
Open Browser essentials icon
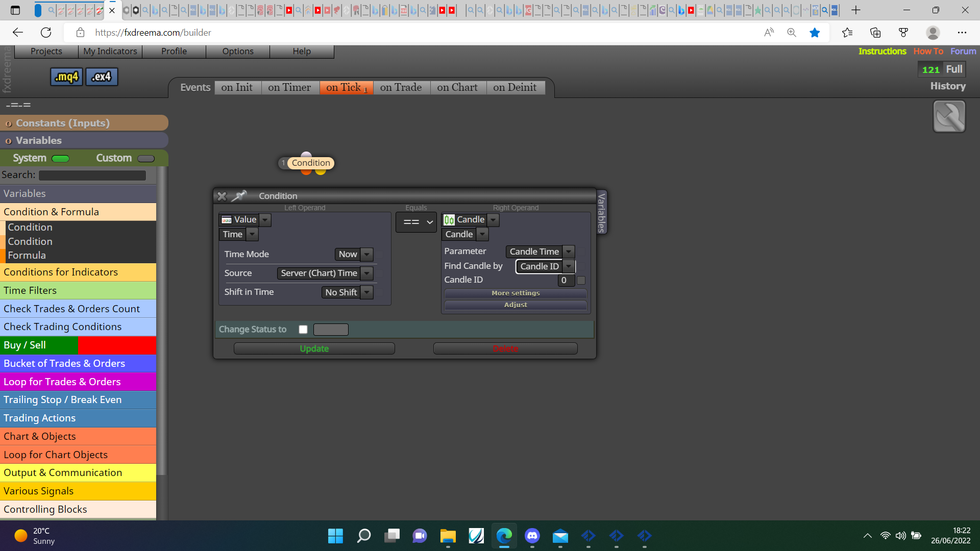[x=903, y=33]
